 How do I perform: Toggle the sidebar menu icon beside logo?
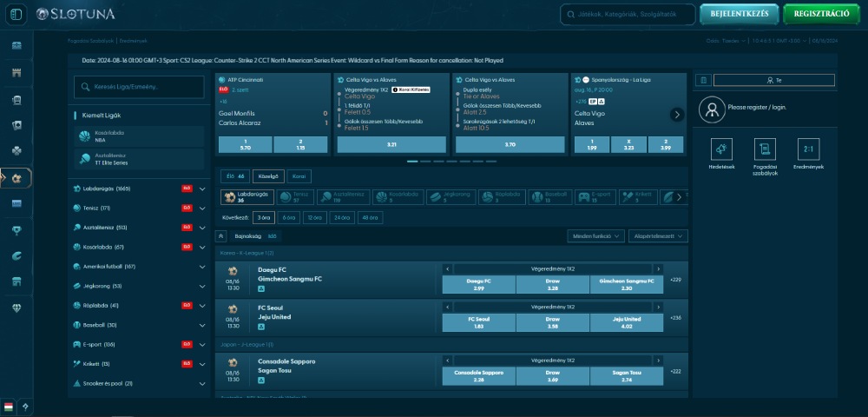point(17,13)
